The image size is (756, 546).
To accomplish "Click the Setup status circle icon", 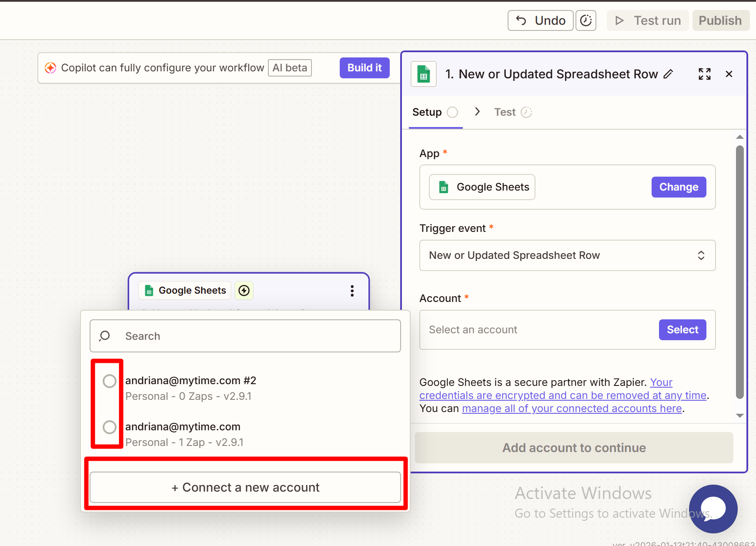I will (x=452, y=112).
